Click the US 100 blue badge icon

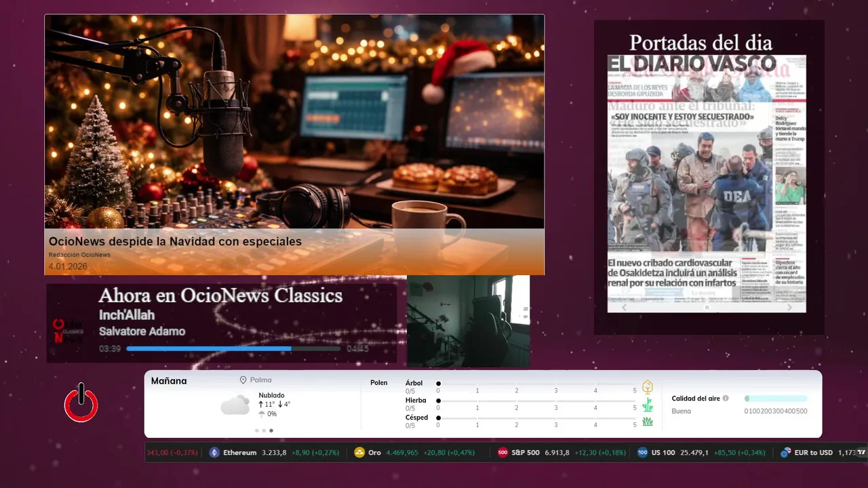tap(642, 453)
